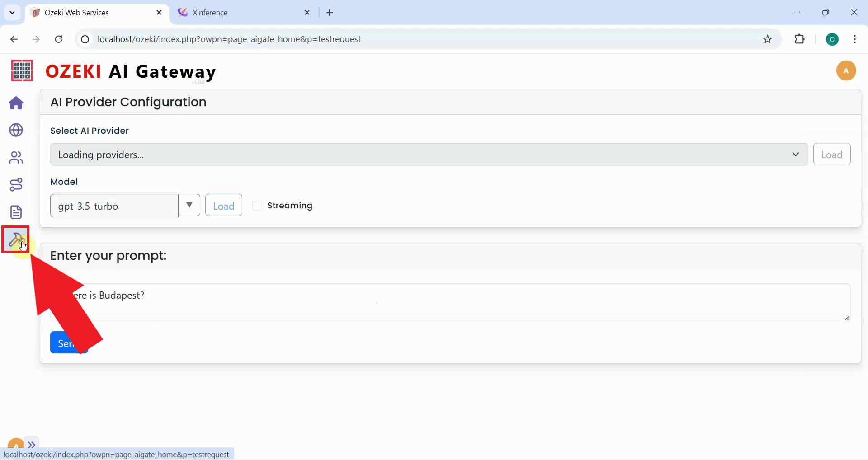
Task: Click the Load button next to the model field
Action: tap(223, 205)
